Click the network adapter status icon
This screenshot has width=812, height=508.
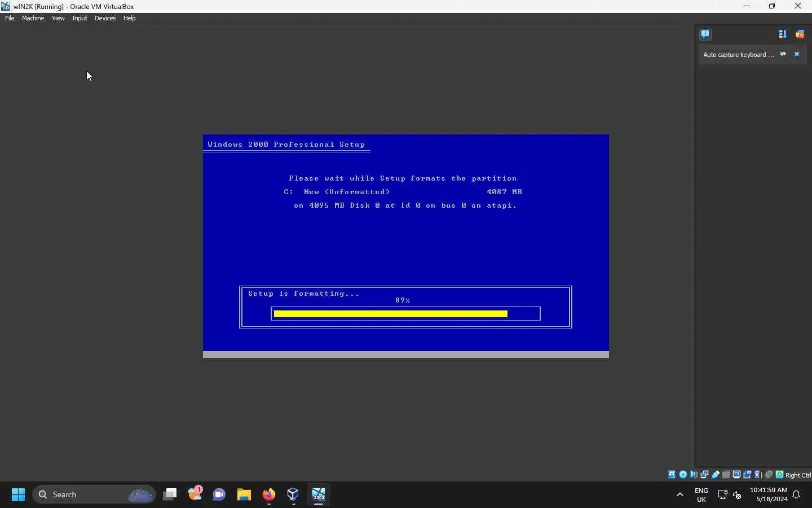tap(704, 475)
